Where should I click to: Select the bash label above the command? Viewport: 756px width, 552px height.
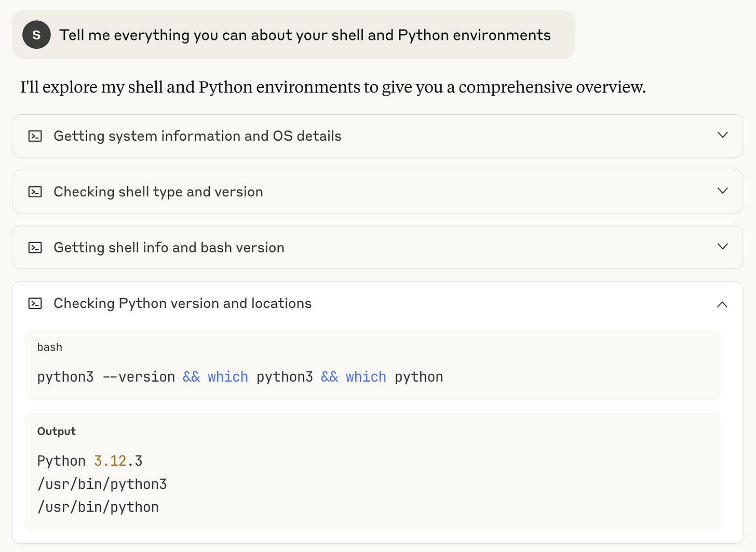49,347
